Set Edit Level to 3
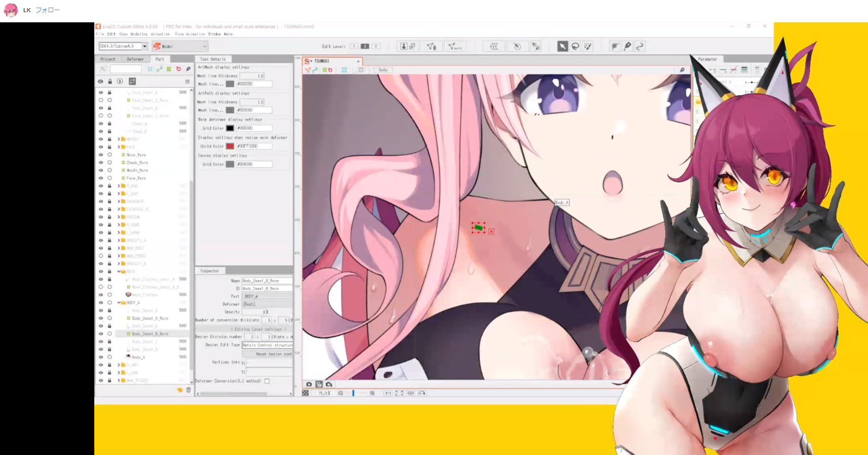 point(376,46)
